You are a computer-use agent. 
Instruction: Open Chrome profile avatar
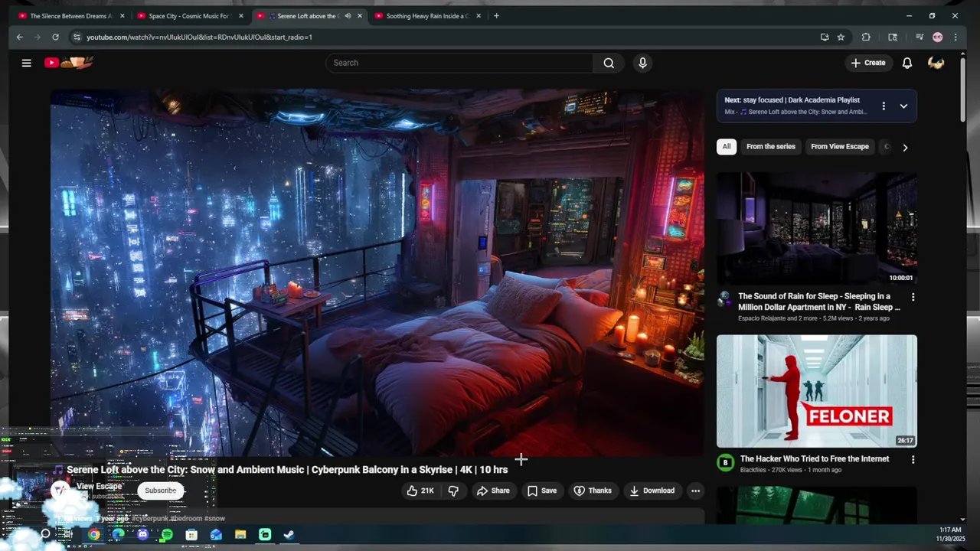938,37
